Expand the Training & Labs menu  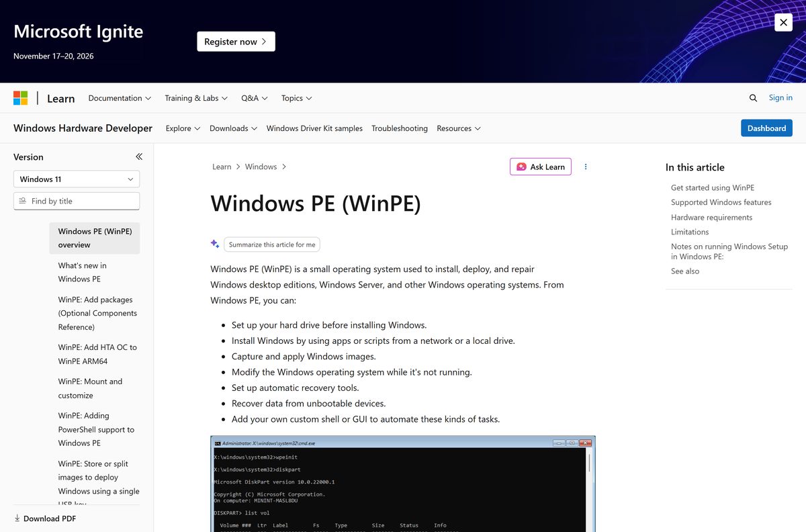pyautogui.click(x=196, y=98)
